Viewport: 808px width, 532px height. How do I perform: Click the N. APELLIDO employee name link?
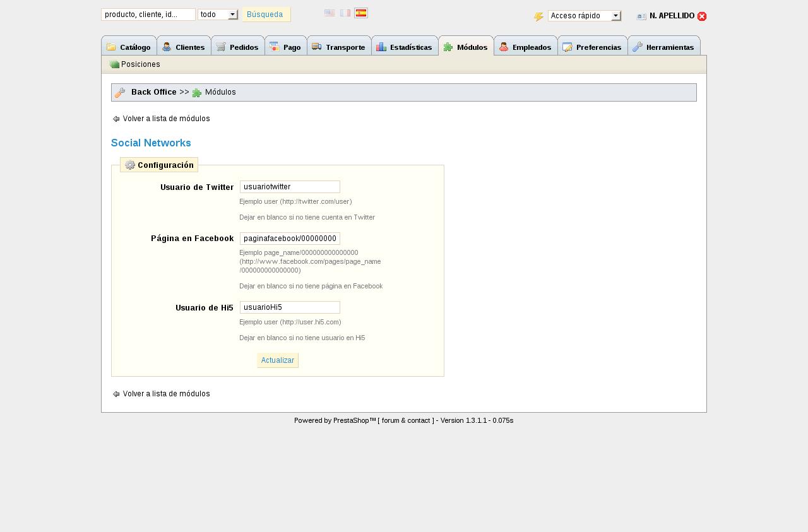coord(672,16)
